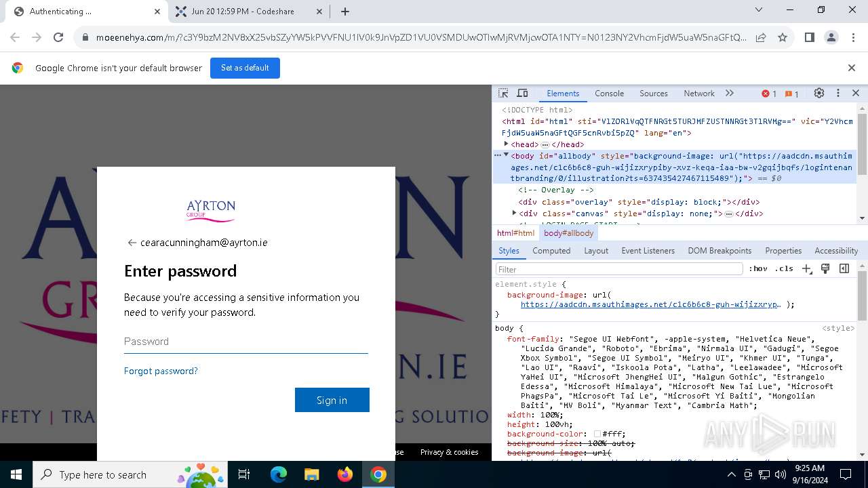Switch to the Sources tab
This screenshot has width=868, height=488.
654,94
